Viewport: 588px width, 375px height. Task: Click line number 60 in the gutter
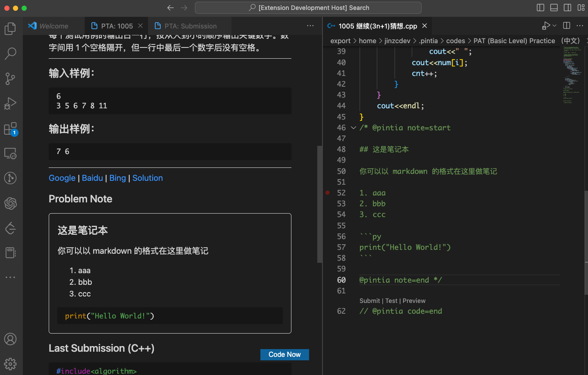click(341, 280)
